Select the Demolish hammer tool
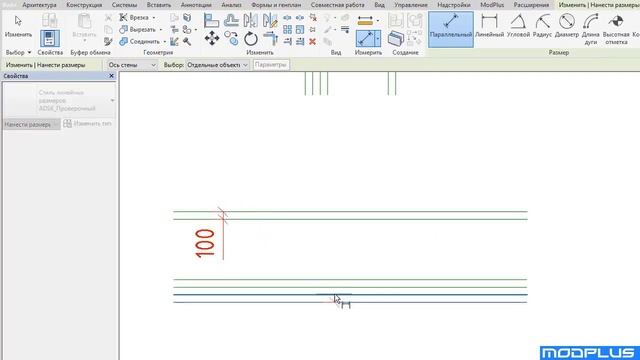Screen dimensions: 640x360 point(187,41)
